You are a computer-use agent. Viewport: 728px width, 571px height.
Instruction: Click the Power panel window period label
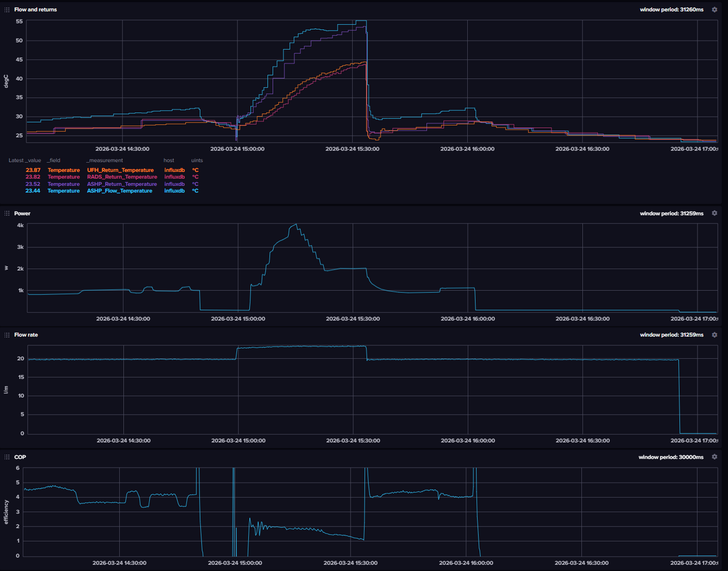tap(671, 213)
